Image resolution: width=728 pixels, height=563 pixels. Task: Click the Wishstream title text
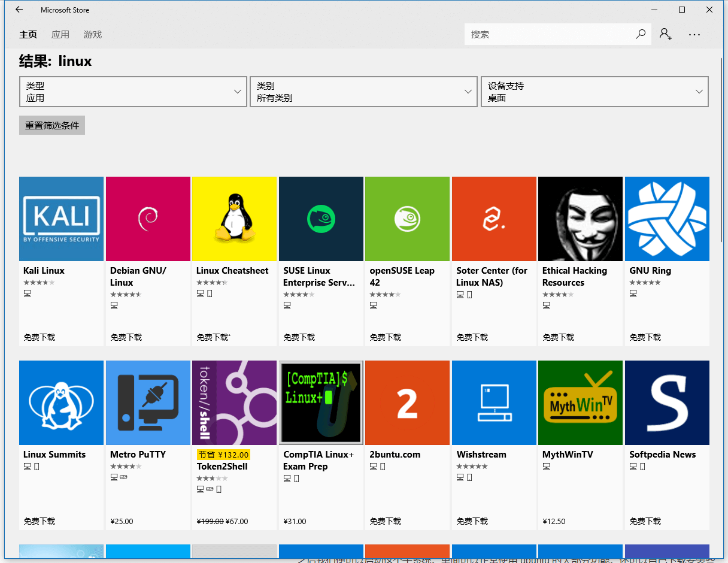[481, 455]
